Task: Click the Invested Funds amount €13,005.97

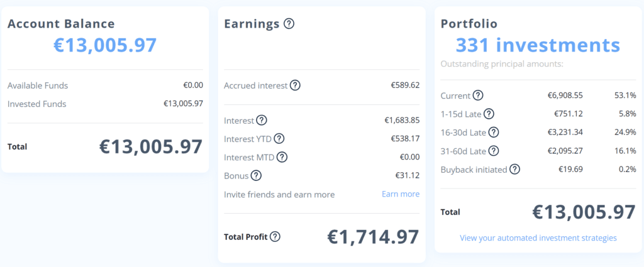Action: [183, 104]
